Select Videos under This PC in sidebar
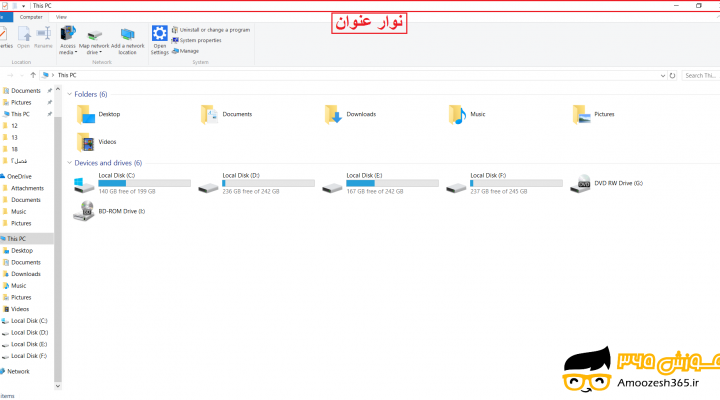The width and height of the screenshot is (720, 400). pos(20,309)
